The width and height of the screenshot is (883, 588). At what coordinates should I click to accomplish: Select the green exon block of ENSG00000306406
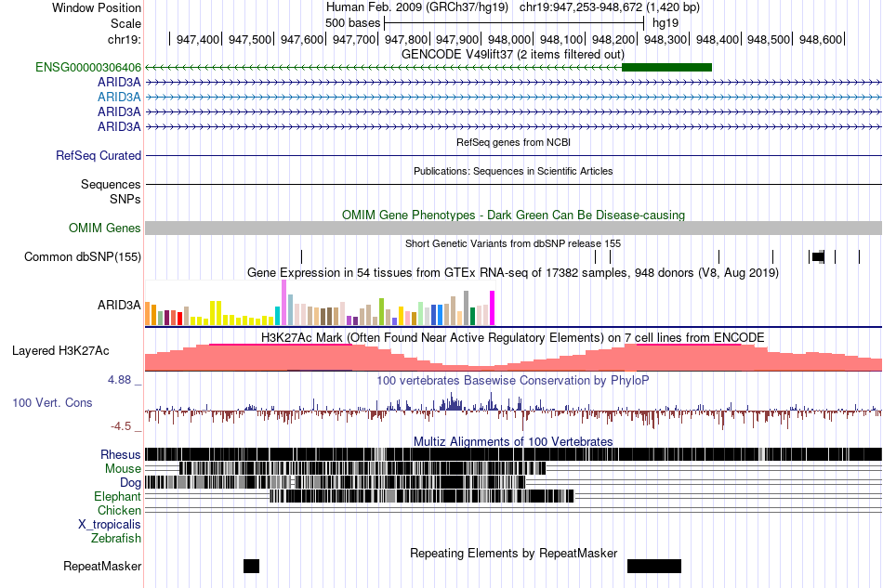click(x=666, y=68)
